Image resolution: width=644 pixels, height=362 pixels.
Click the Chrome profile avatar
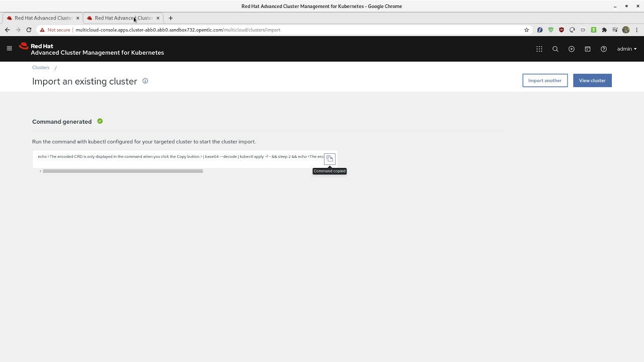(x=626, y=30)
